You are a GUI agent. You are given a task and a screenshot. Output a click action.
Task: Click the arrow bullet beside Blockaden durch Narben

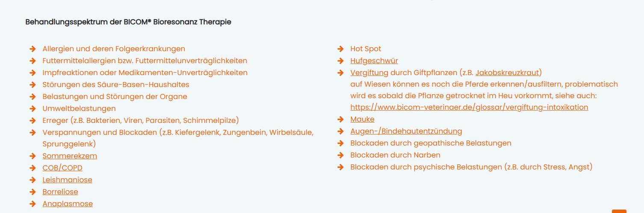(x=340, y=155)
